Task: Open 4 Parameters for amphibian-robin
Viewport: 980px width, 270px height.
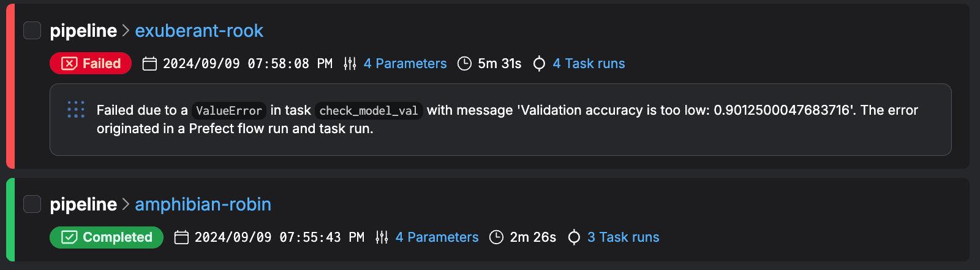Action: 437,237
